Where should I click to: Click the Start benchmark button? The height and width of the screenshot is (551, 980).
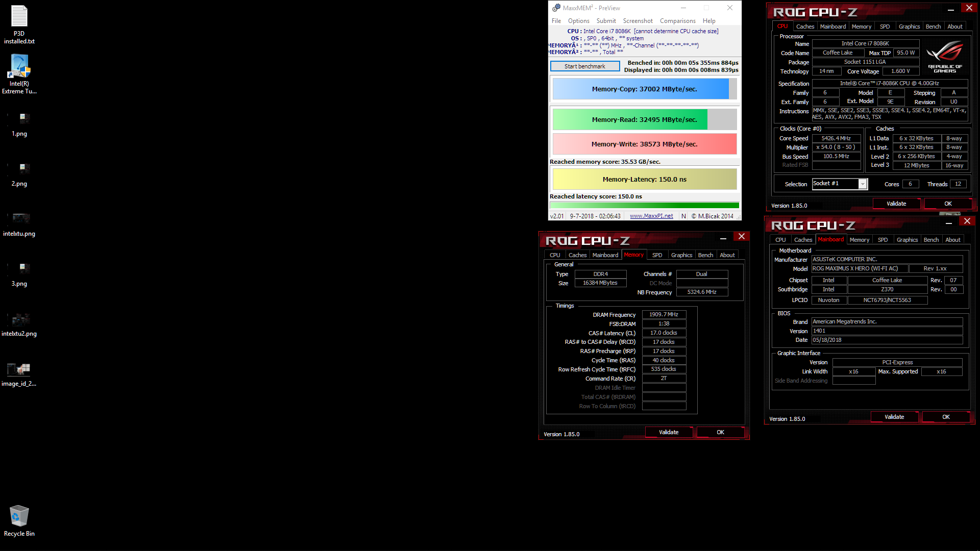[585, 66]
